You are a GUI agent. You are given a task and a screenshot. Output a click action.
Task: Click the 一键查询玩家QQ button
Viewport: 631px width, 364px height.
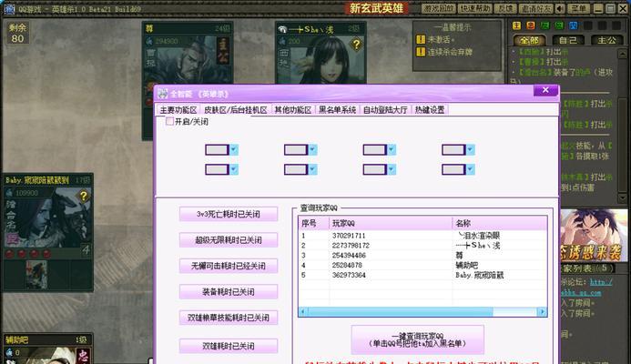tap(417, 339)
